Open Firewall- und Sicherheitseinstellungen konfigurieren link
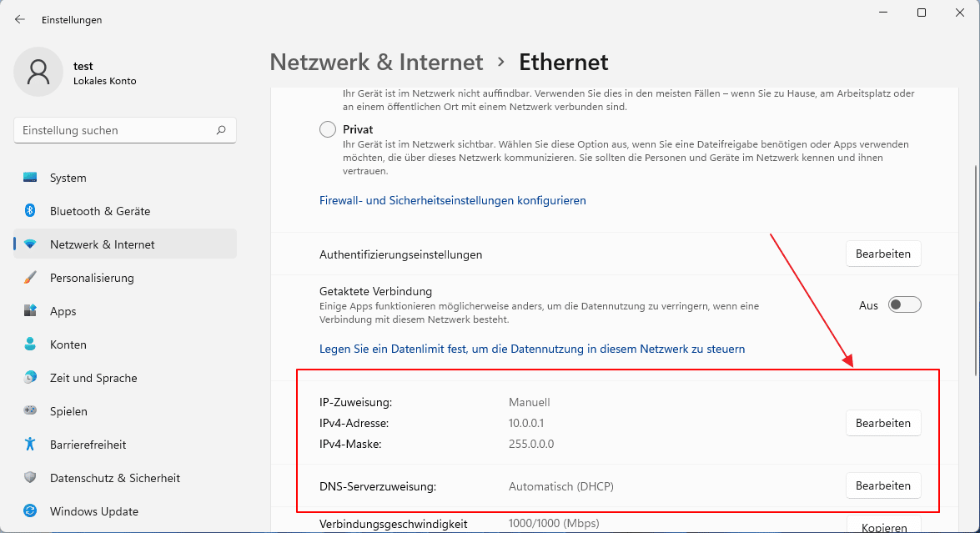The width and height of the screenshot is (980, 533). [453, 200]
